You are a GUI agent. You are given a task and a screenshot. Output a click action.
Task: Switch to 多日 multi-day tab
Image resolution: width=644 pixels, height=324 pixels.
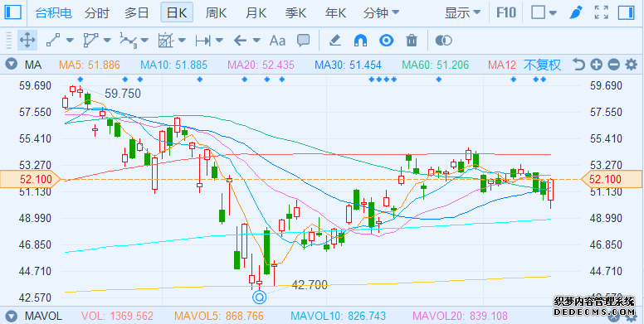click(137, 12)
